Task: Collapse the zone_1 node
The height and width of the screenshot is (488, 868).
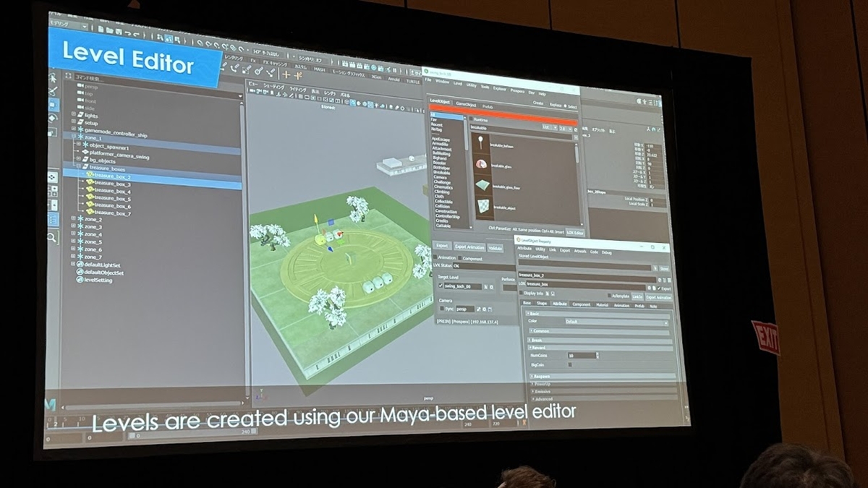Action: (73, 137)
